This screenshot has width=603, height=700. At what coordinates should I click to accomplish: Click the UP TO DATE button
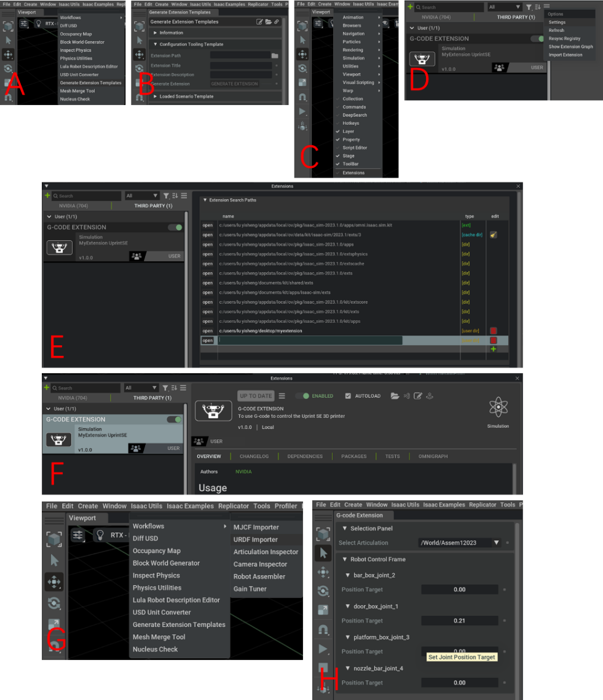point(256,396)
